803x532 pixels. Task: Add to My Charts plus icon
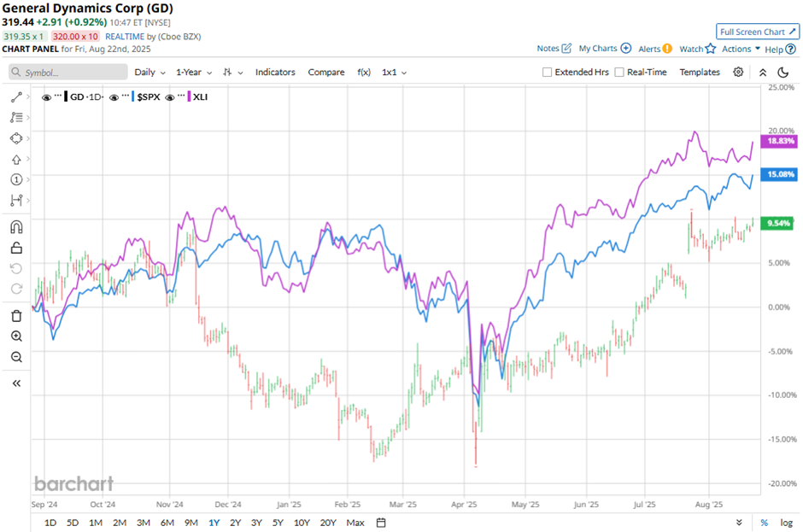[x=626, y=48]
